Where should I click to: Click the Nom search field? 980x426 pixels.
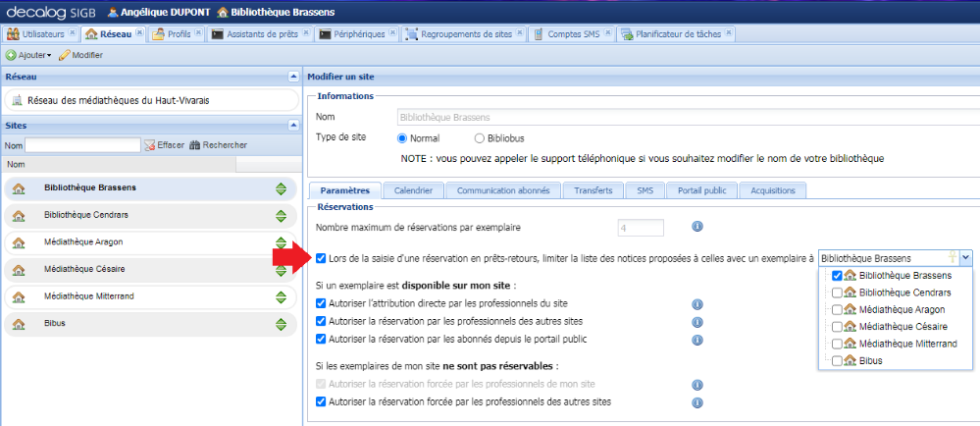click(82, 145)
